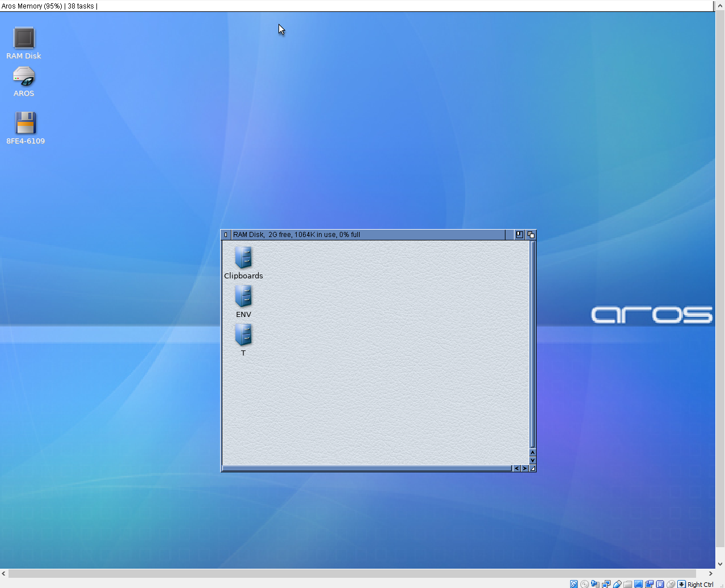Click the outer horizontal scrollbar left arrow
This screenshot has height=588, width=725.
point(4,573)
